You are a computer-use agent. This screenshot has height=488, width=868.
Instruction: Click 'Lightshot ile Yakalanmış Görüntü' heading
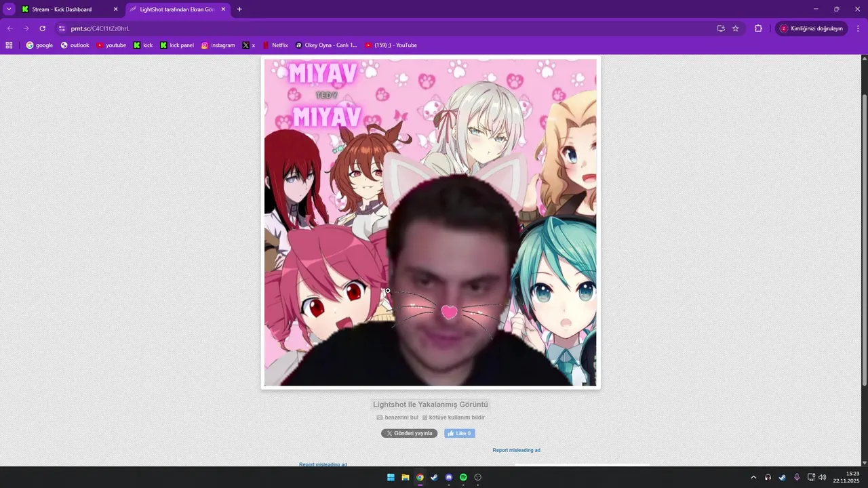[431, 405]
